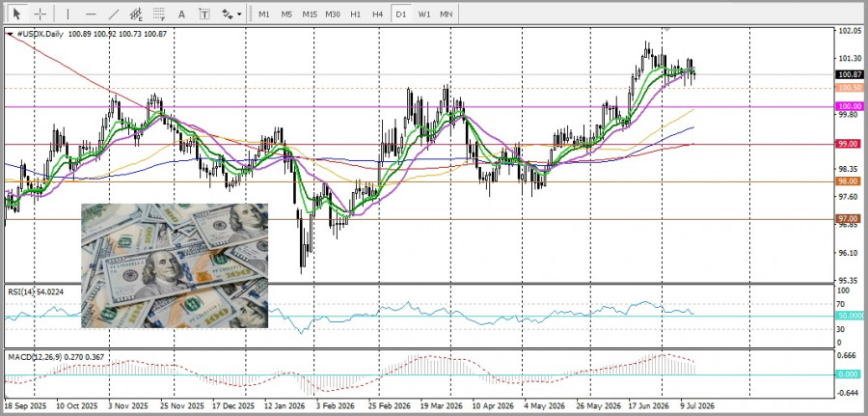Click the arrows/shapes objects icon

[228, 14]
